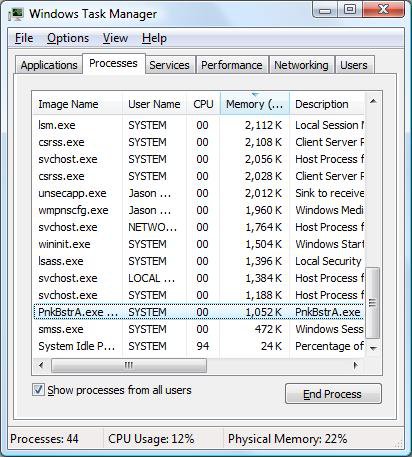Switch to the Services tab
Image resolution: width=412 pixels, height=457 pixels.
pos(169,65)
